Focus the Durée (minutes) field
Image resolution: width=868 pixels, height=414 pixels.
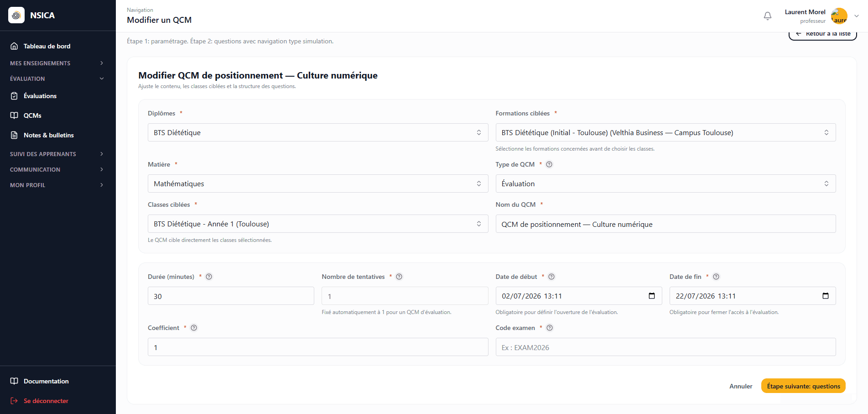coord(231,296)
